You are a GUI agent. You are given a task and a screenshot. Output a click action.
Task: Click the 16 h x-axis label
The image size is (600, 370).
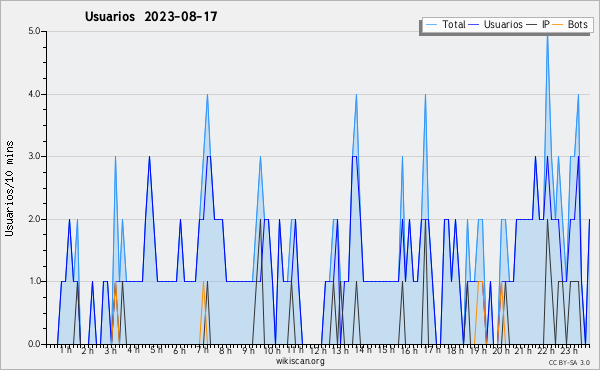tap(409, 351)
